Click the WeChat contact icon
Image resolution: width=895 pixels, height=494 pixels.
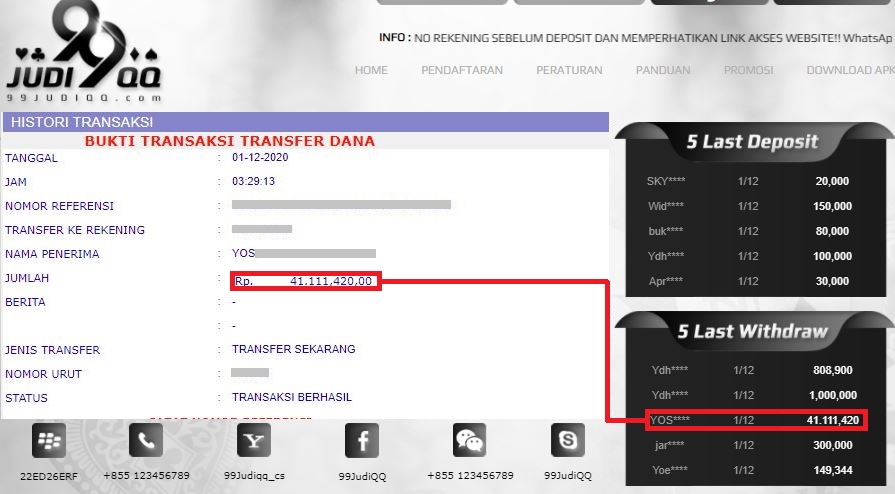(469, 440)
